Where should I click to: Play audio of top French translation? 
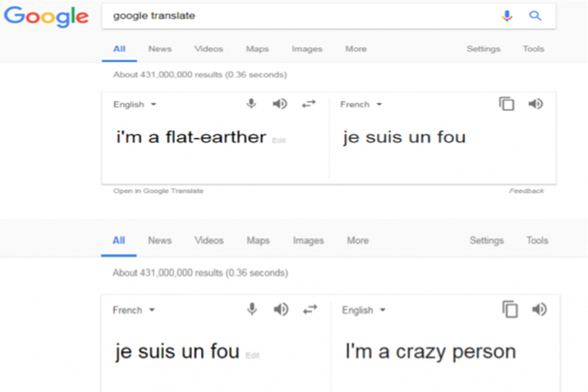(535, 104)
